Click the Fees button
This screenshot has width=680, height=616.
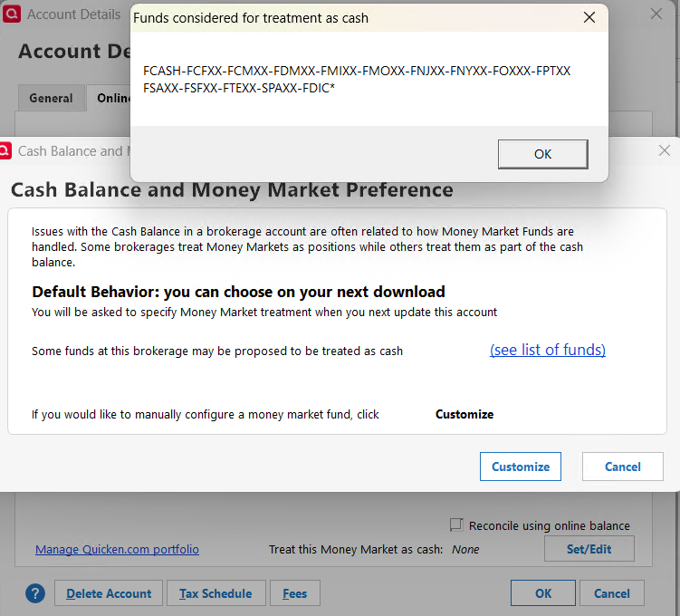pyautogui.click(x=295, y=593)
